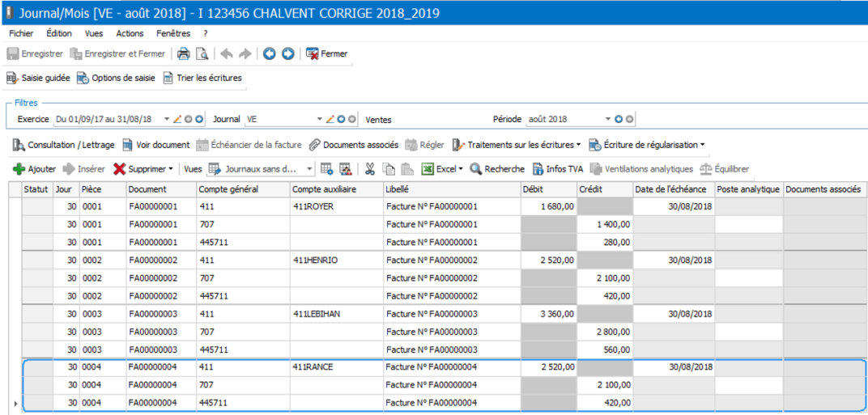868x415 pixels.
Task: Click the manage views grid icon
Action: click(x=346, y=169)
